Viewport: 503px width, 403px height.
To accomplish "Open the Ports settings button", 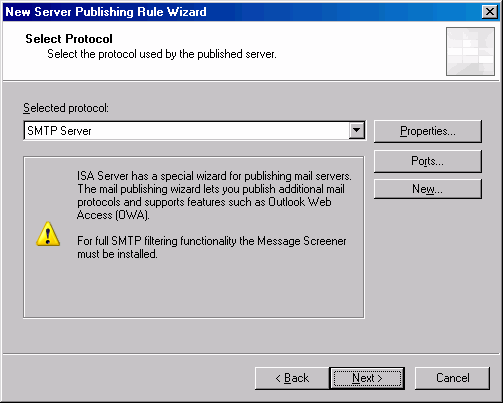I will tap(428, 161).
